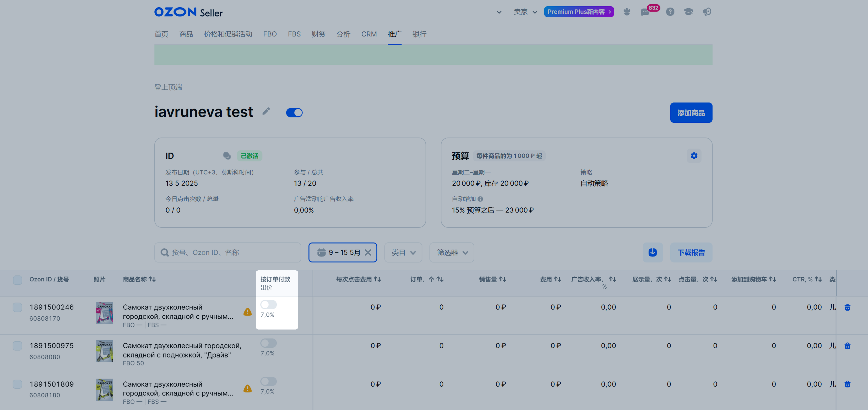Click the 添加商品 button

tap(691, 112)
